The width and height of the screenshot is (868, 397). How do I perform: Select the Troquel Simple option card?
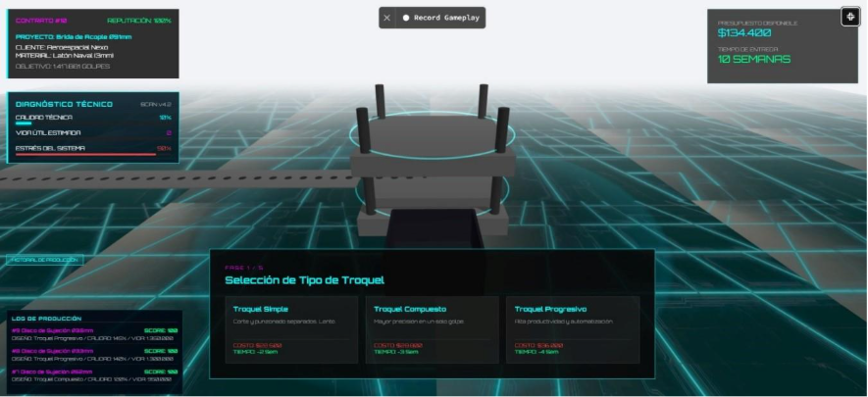[291, 329]
